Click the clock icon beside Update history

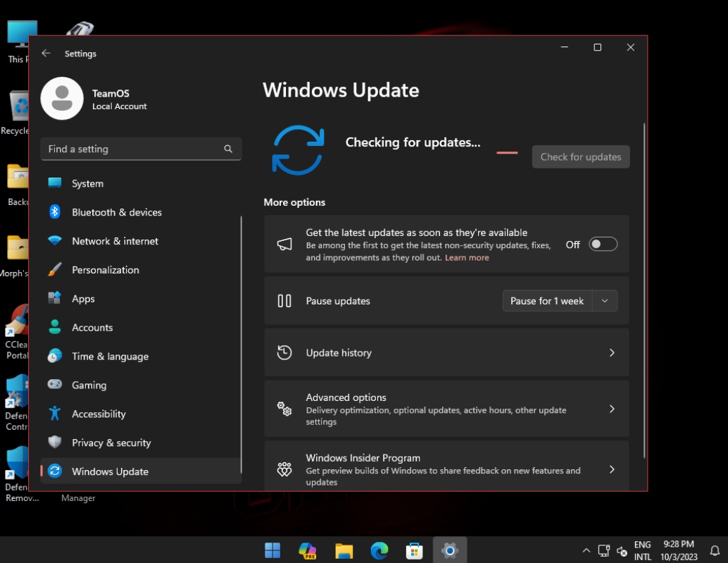pyautogui.click(x=284, y=352)
